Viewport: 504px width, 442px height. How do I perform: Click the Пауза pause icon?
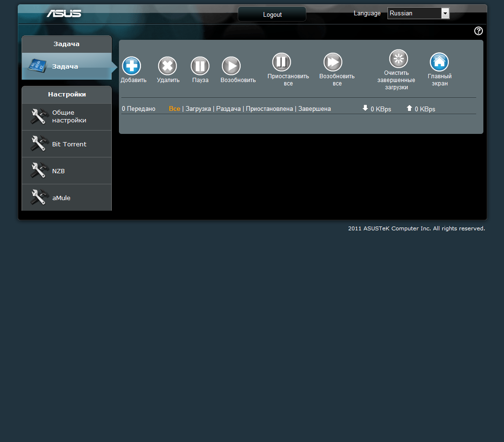coord(200,66)
